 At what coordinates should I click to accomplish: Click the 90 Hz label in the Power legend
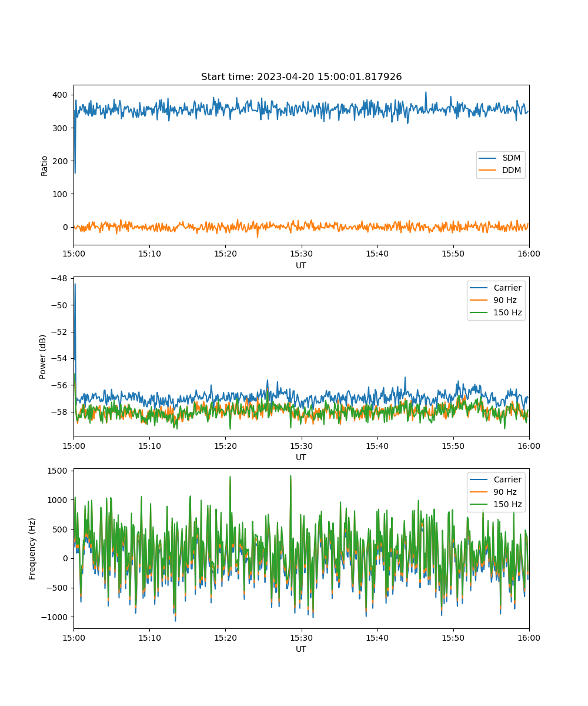coord(505,300)
